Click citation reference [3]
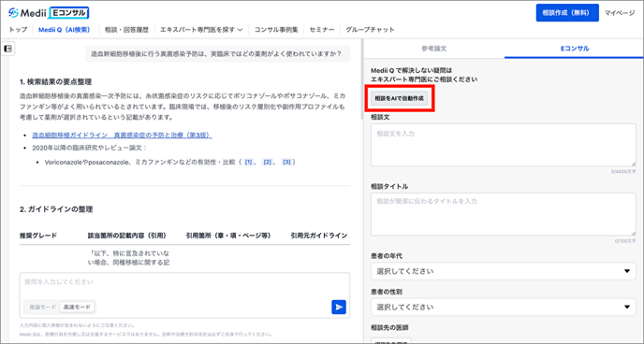The image size is (644, 344). [286, 162]
